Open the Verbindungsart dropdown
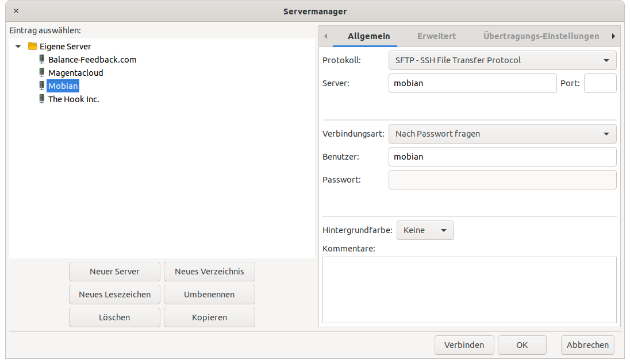The image size is (630, 364). [x=502, y=134]
